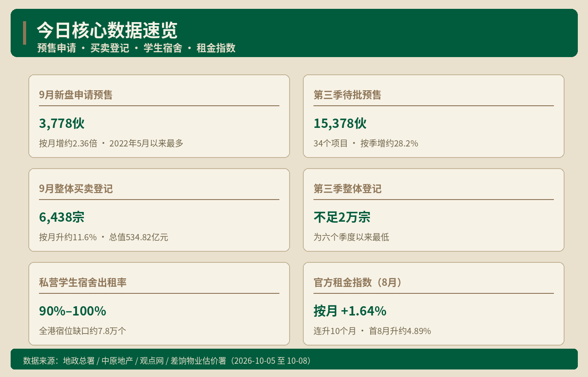Screen dimensions: 588x377
Task: Click the card heading 第三季整体登记
Action: [348, 188]
